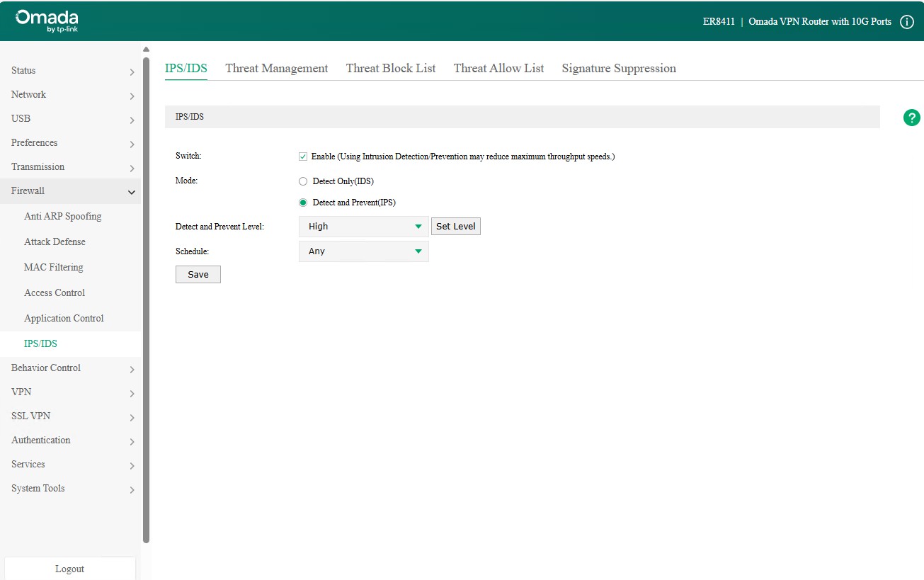Viewport: 924px width, 580px height.
Task: Open the Detect and Prevent Level dropdown
Action: pos(363,227)
